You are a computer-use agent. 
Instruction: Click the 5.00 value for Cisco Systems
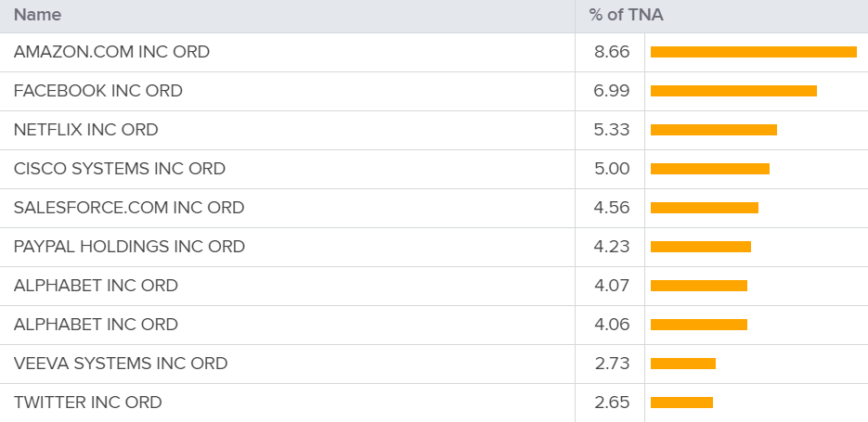click(x=612, y=169)
